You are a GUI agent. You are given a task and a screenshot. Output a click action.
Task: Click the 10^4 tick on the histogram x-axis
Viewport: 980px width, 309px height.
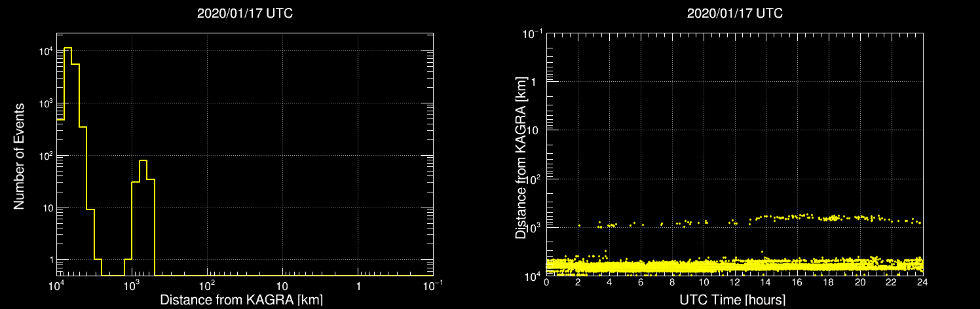tap(57, 285)
